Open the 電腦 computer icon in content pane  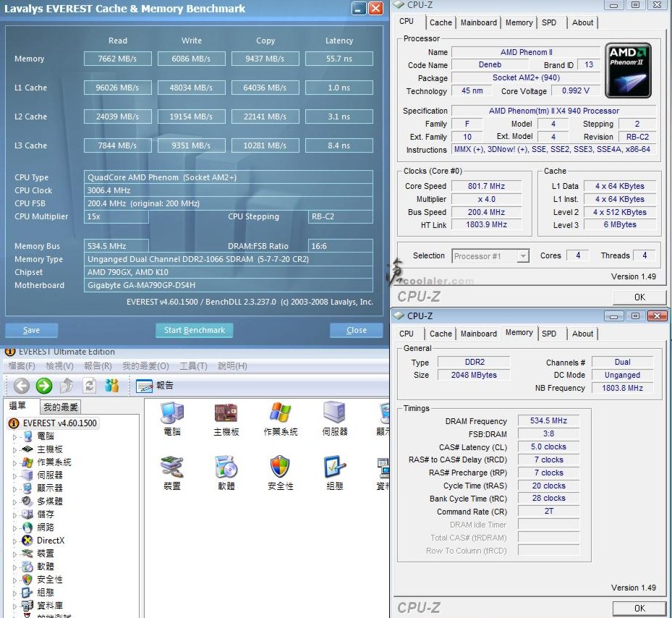[172, 418]
